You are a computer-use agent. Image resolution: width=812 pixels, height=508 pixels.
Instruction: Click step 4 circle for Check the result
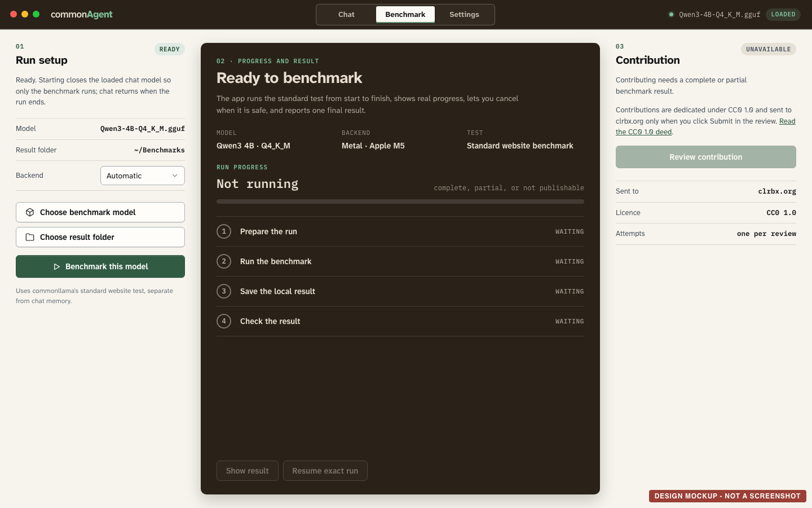[224, 321]
